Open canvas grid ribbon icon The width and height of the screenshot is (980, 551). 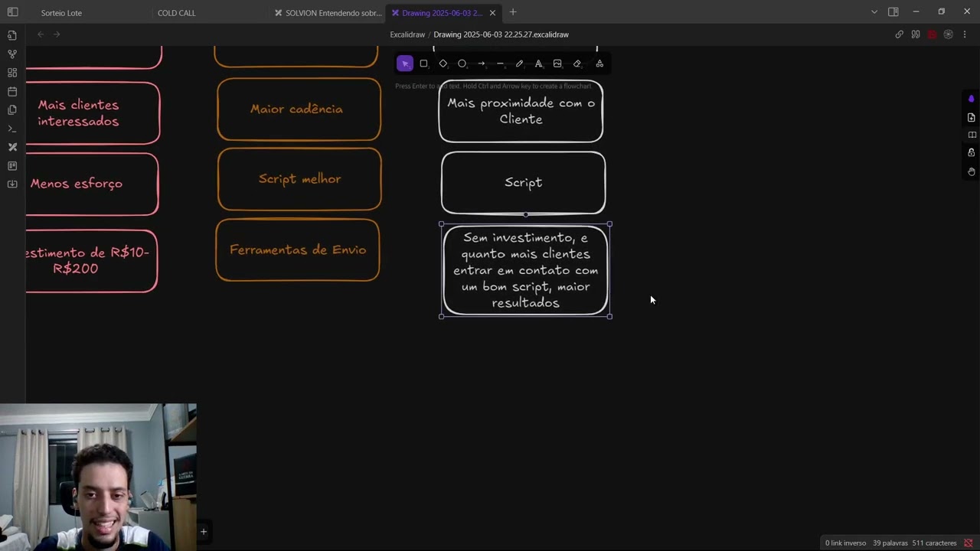tap(12, 73)
